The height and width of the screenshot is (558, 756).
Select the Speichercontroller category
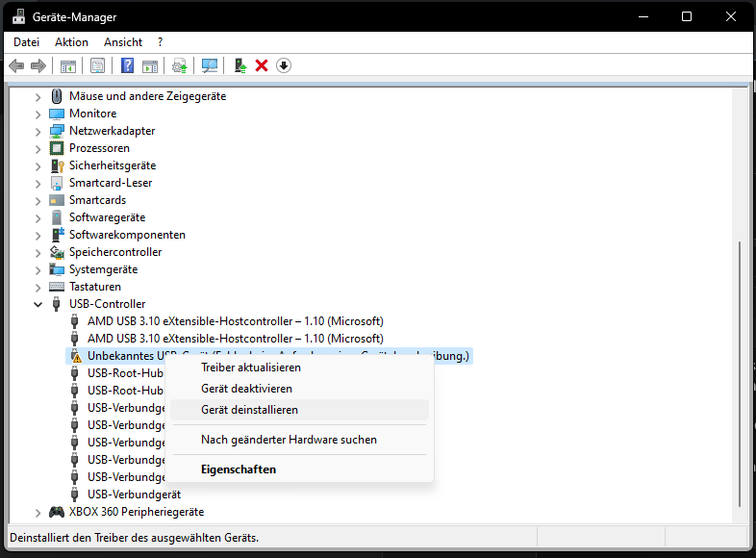pos(115,252)
